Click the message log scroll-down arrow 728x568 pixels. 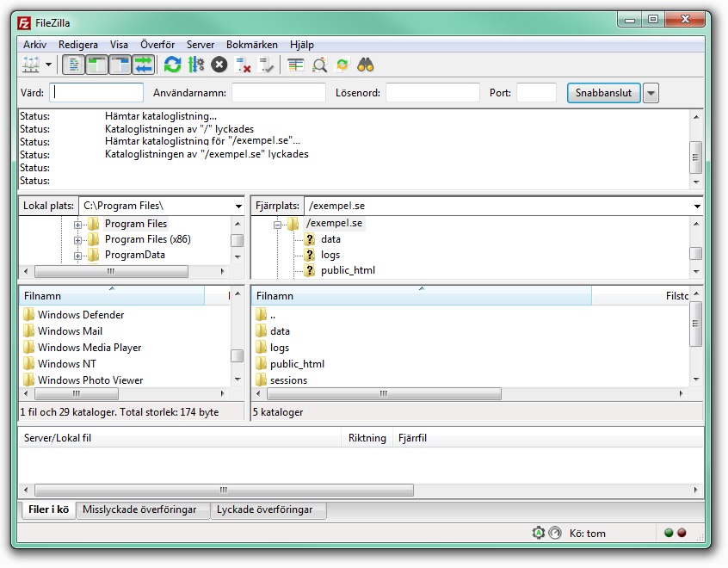coord(696,182)
